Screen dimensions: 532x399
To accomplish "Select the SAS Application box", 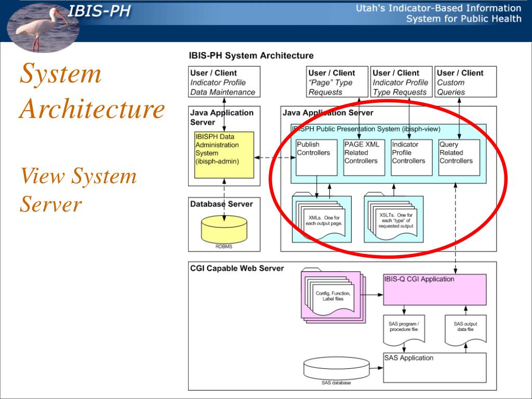I will click(x=435, y=368).
